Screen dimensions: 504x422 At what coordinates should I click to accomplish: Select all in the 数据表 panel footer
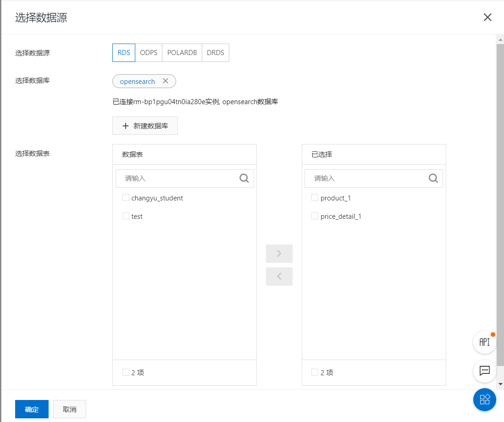[x=126, y=372]
